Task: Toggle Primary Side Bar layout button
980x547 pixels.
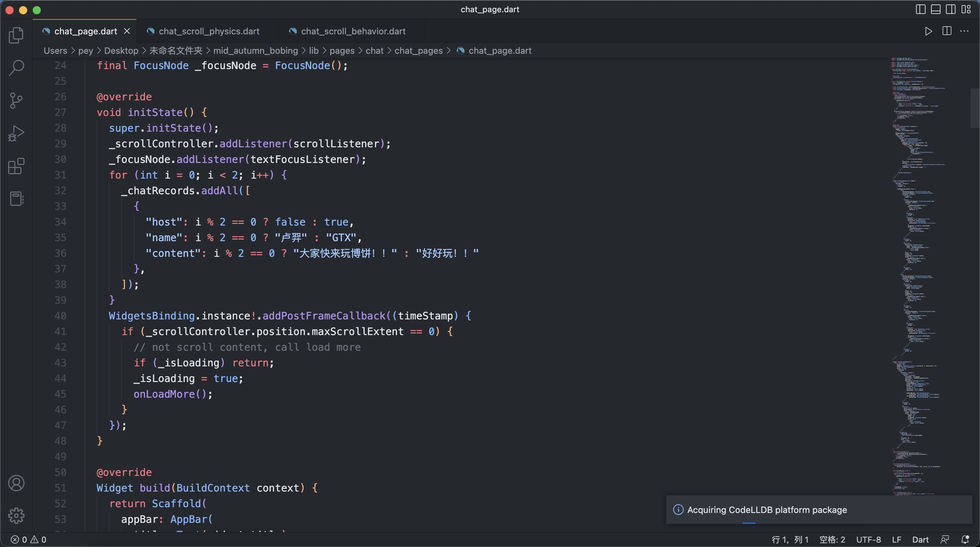Action: pos(920,10)
